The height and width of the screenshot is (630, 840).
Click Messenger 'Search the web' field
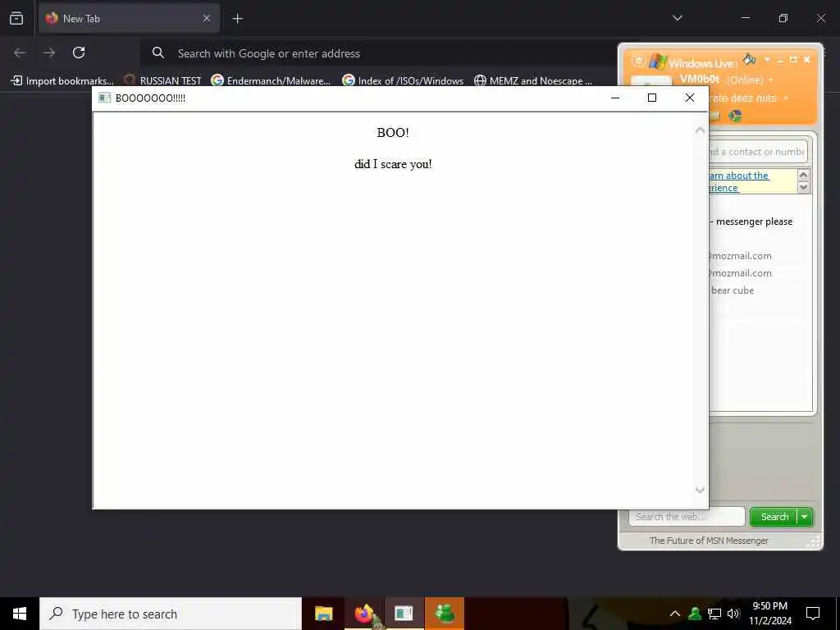[687, 517]
